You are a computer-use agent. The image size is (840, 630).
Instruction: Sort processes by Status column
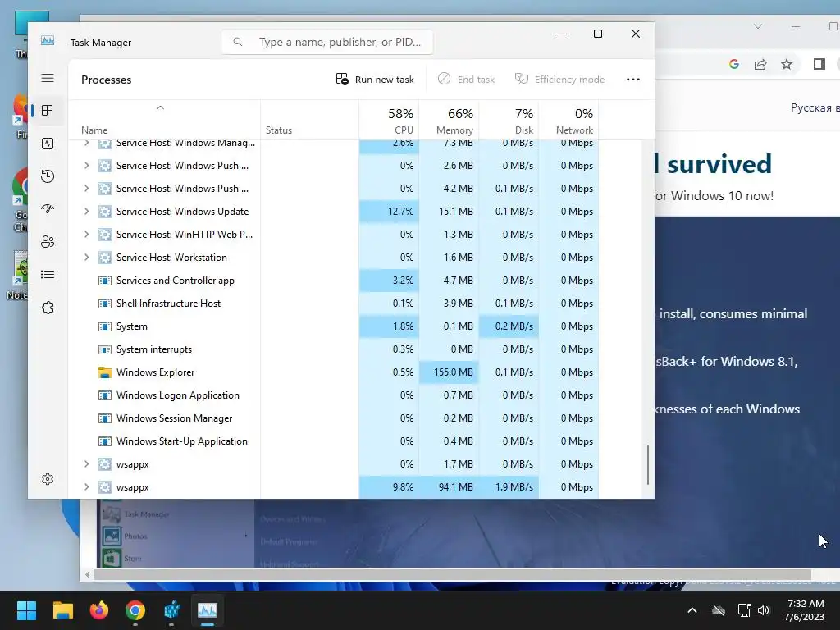click(309, 120)
